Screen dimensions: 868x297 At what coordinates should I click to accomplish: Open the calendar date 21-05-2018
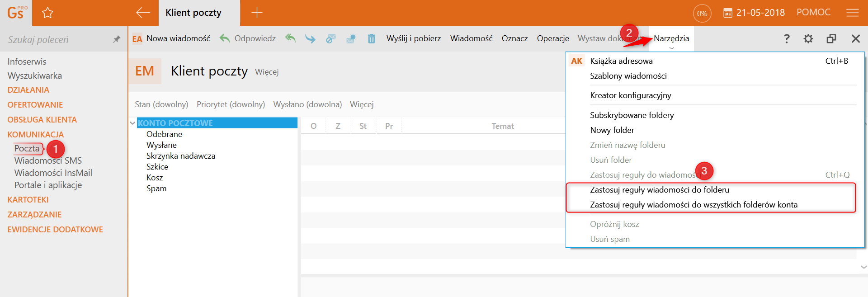754,13
